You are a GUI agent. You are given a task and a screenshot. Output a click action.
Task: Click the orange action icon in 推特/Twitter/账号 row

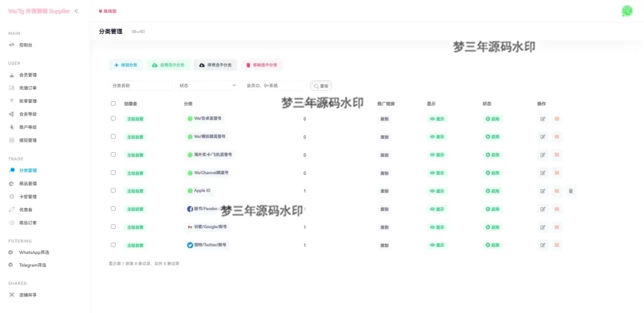click(x=557, y=245)
